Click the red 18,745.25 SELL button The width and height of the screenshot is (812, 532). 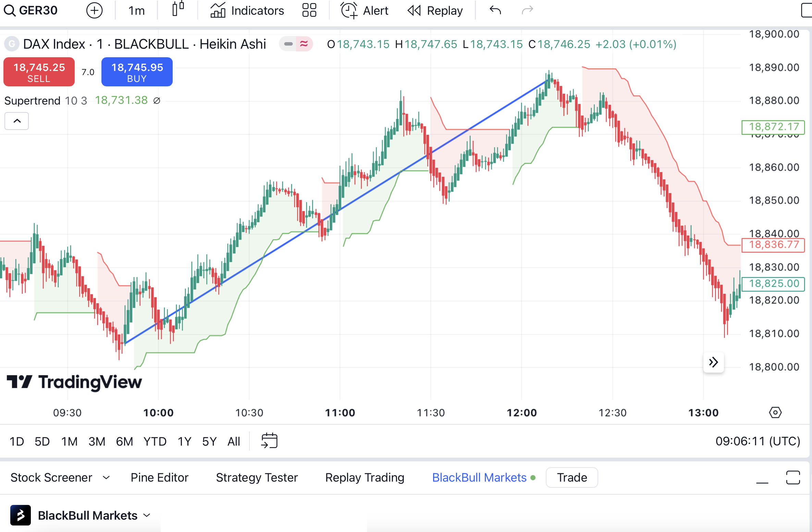click(x=39, y=72)
